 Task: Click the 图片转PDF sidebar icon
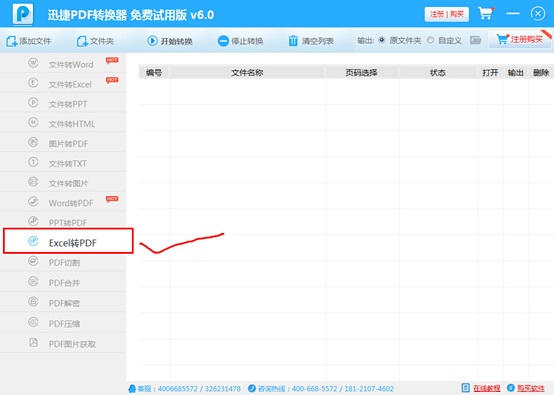click(33, 142)
